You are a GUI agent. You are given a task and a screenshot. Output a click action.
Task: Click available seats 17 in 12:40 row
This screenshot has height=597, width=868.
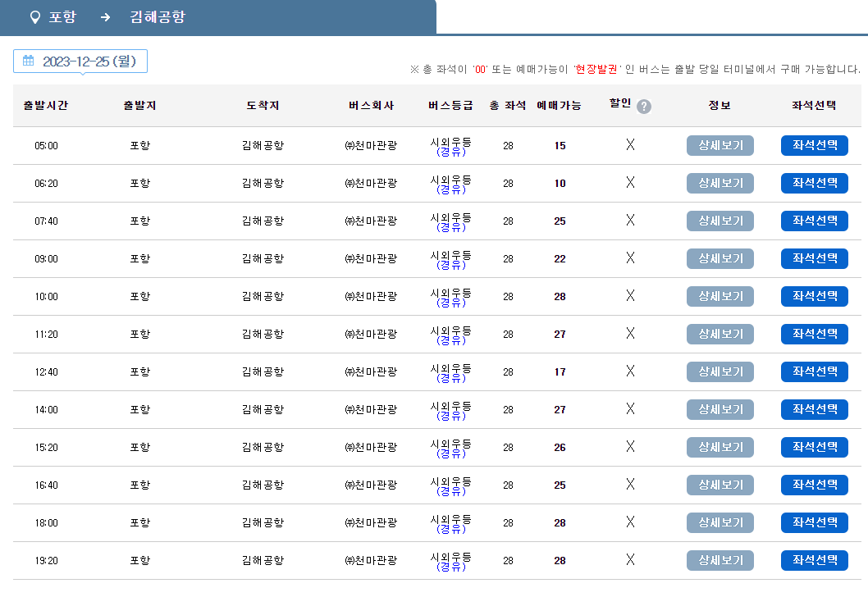pos(560,371)
